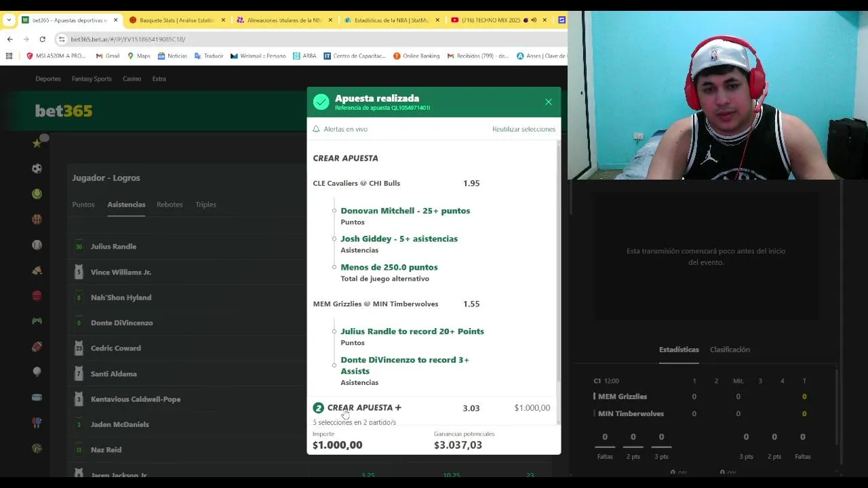Select the Asistencias player tab
Image resolution: width=868 pixels, height=488 pixels.
click(x=126, y=205)
